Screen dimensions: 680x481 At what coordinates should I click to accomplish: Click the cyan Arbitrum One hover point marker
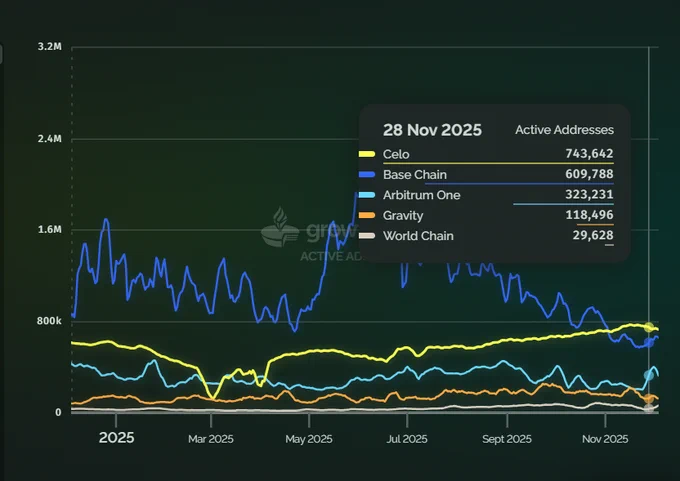point(649,375)
